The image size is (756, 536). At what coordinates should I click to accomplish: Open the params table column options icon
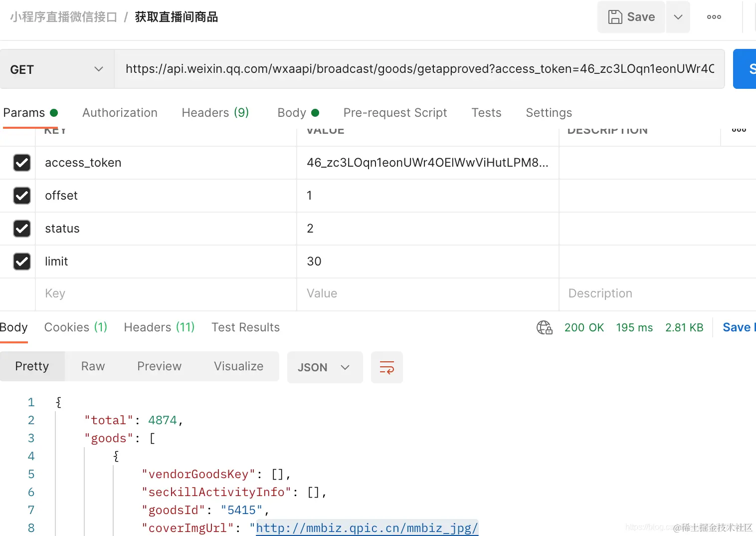pyautogui.click(x=739, y=130)
